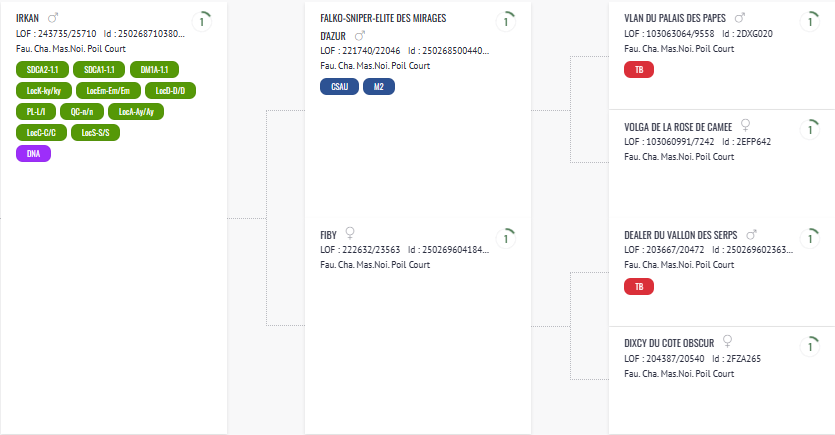Click the female symbol next to VOLGA DE LA ROSE DE CAMEE
The image size is (835, 435).
746,125
